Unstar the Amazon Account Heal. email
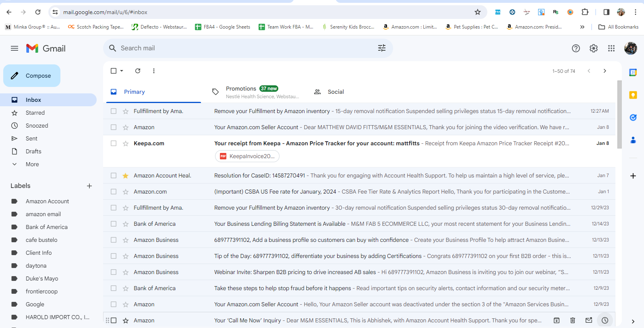This screenshot has height=328, width=644. 126,175
